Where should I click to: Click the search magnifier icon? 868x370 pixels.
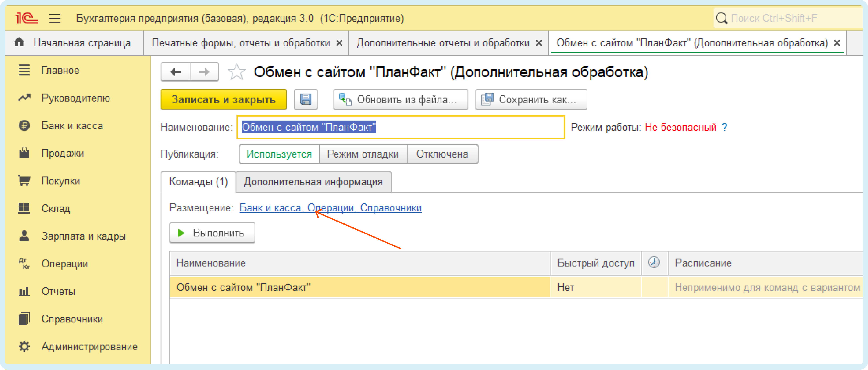pyautogui.click(x=721, y=18)
